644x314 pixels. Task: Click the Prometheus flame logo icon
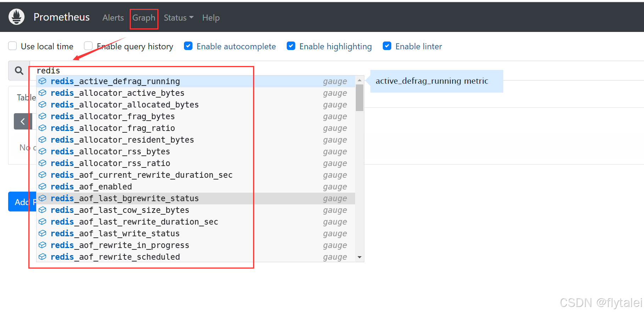tap(16, 17)
